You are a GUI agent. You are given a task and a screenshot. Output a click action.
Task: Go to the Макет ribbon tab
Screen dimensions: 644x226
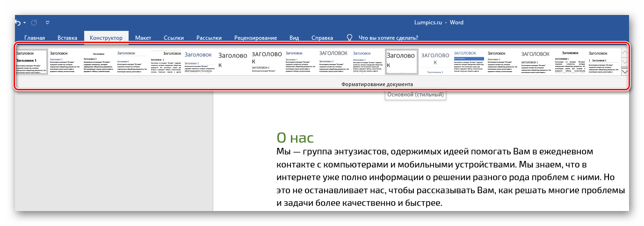143,38
